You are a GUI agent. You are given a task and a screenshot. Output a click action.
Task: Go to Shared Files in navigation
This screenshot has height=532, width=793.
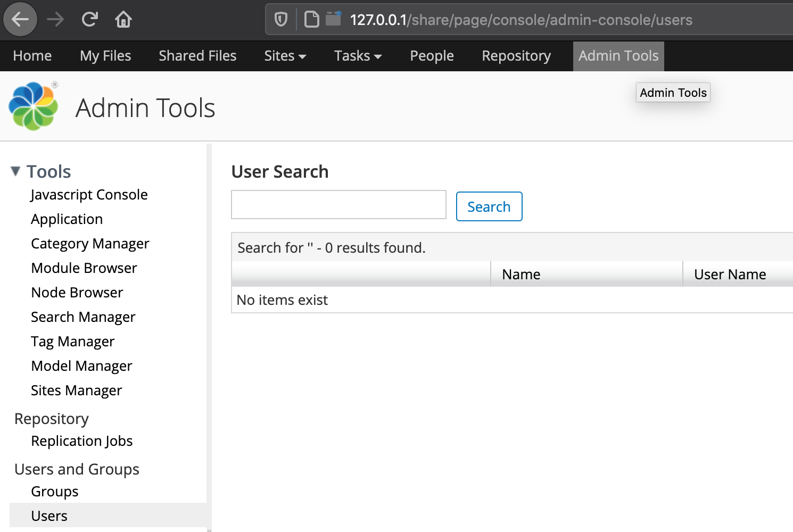coord(197,56)
